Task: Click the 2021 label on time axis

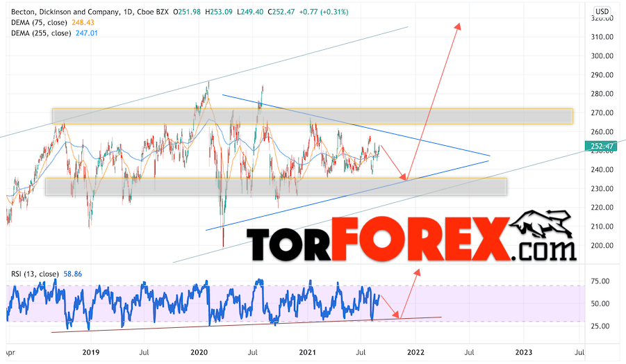Action: 307,352
